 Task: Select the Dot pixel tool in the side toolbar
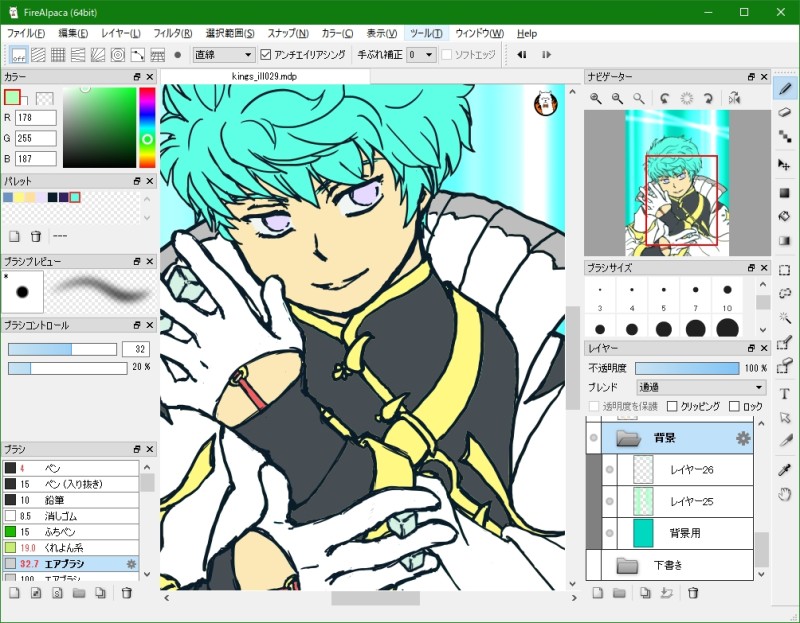[x=785, y=136]
